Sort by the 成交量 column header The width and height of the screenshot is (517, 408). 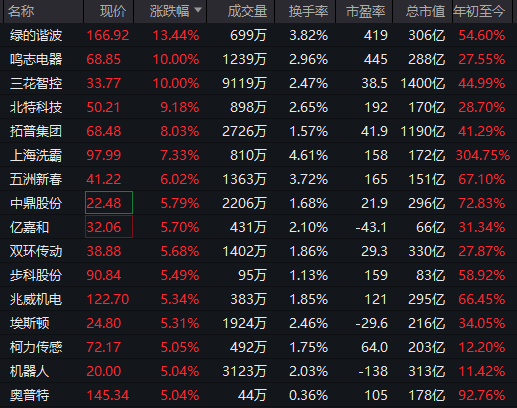(x=247, y=11)
